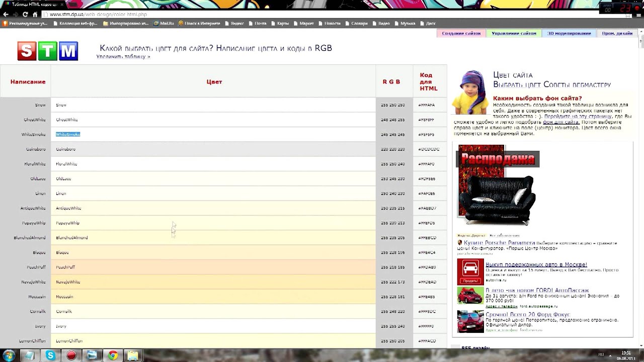Open the Купите Porsche Panamera ad link
644x362 pixels.
(x=500, y=243)
